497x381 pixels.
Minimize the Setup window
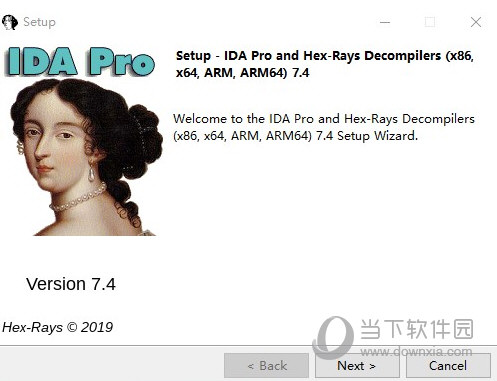[385, 22]
